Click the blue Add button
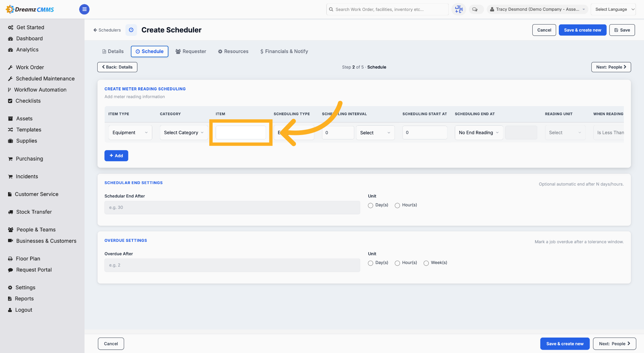 coord(116,156)
